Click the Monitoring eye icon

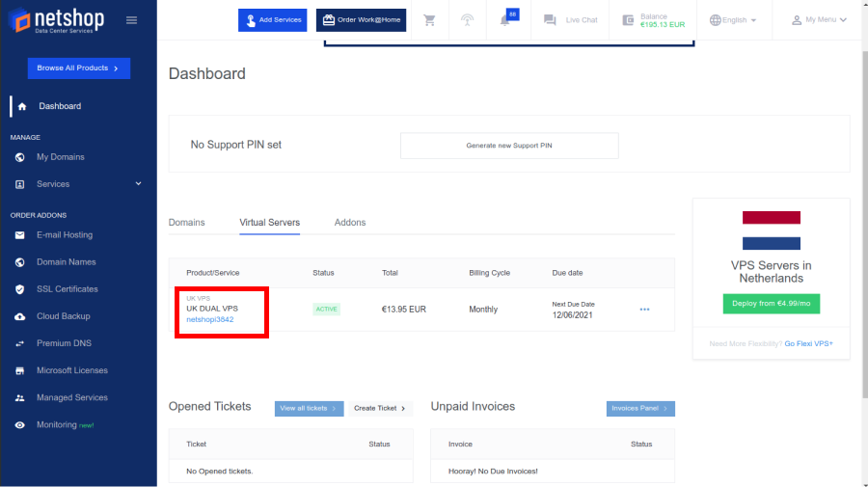20,425
